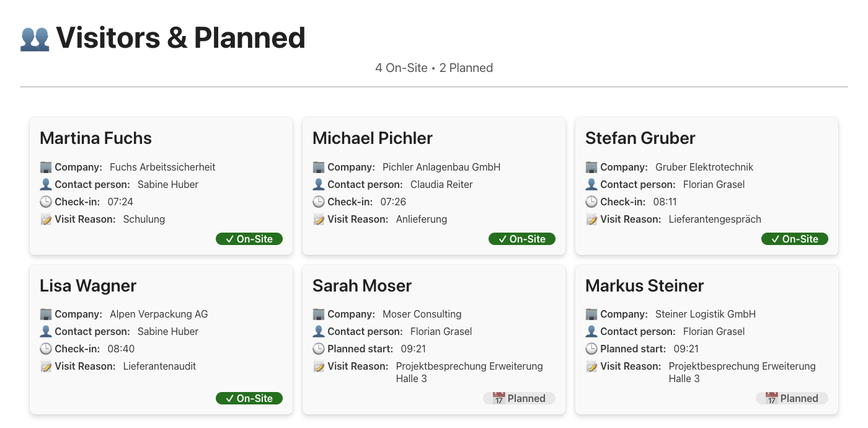This screenshot has height=428, width=868.
Task: Select the Markus Steiner visitor name heading
Action: pyautogui.click(x=644, y=285)
